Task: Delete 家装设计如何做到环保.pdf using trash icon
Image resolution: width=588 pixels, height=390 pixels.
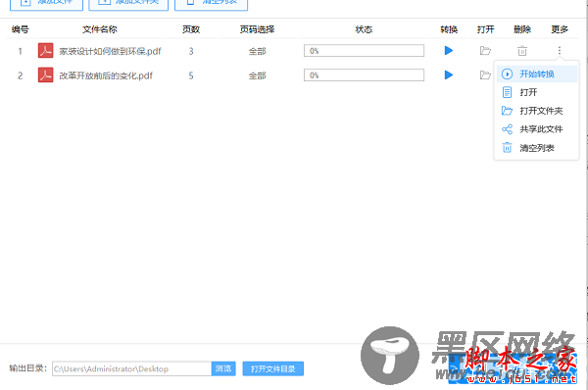Action: tap(522, 51)
